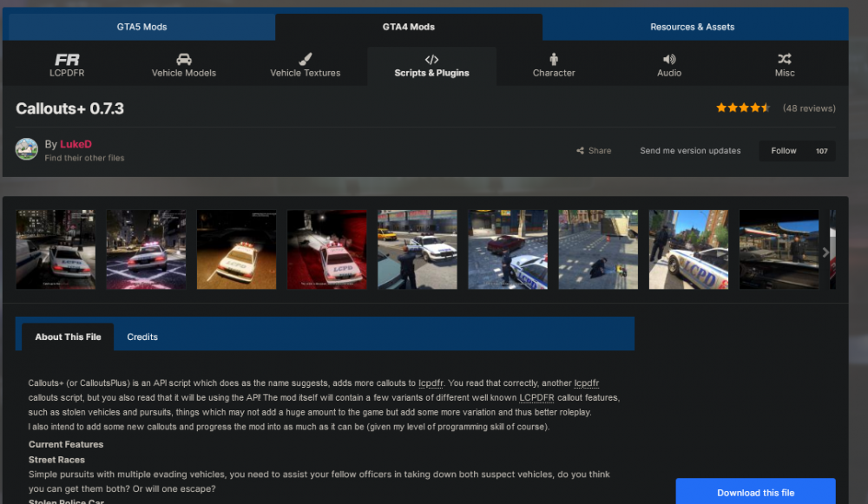Viewport: 868px width, 504px height.
Task: Open the LCPDFR category icon
Action: (67, 59)
